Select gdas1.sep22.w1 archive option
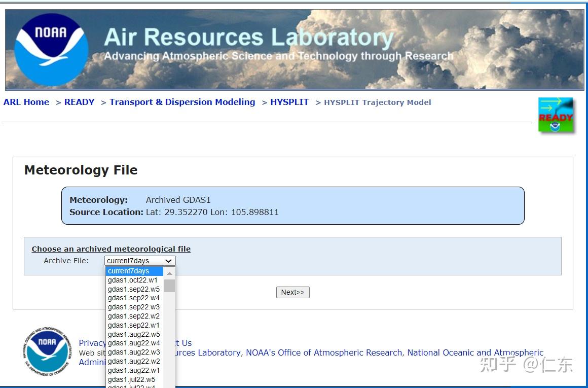 pos(134,325)
